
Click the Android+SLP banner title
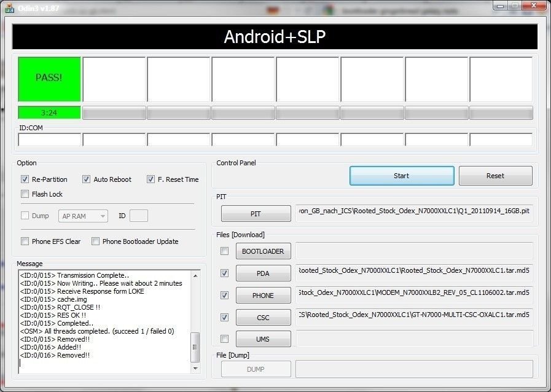click(x=275, y=37)
